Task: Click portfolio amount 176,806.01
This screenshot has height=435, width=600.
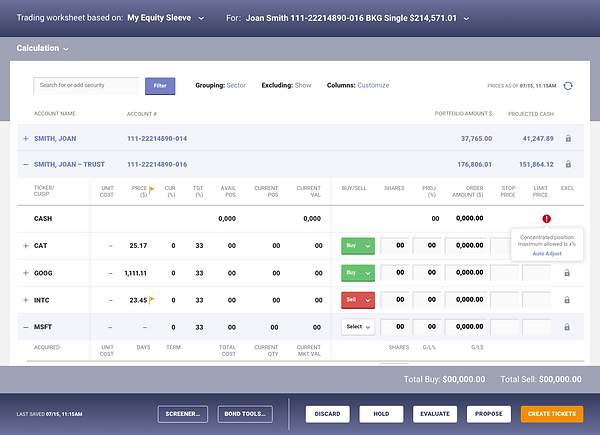Action: [x=474, y=165]
